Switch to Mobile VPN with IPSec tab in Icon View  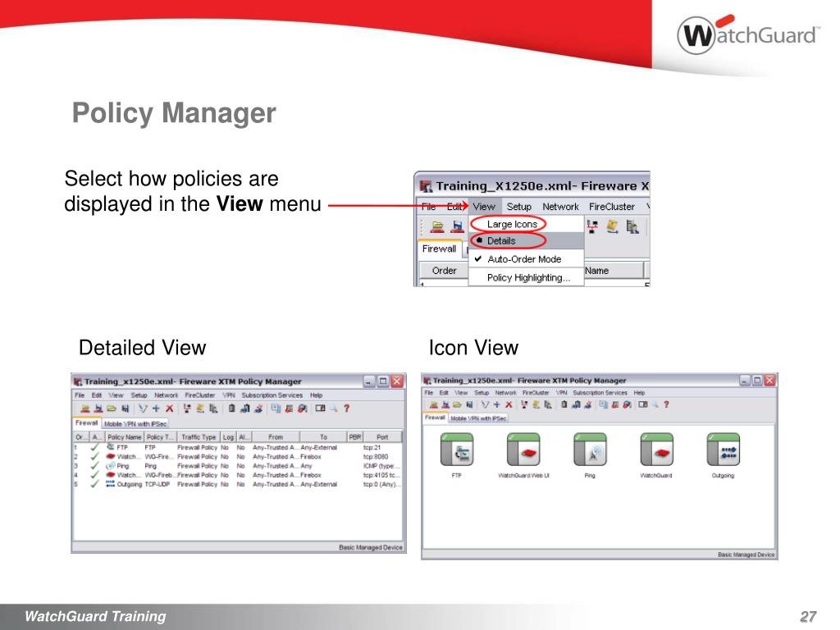pyautogui.click(x=478, y=418)
